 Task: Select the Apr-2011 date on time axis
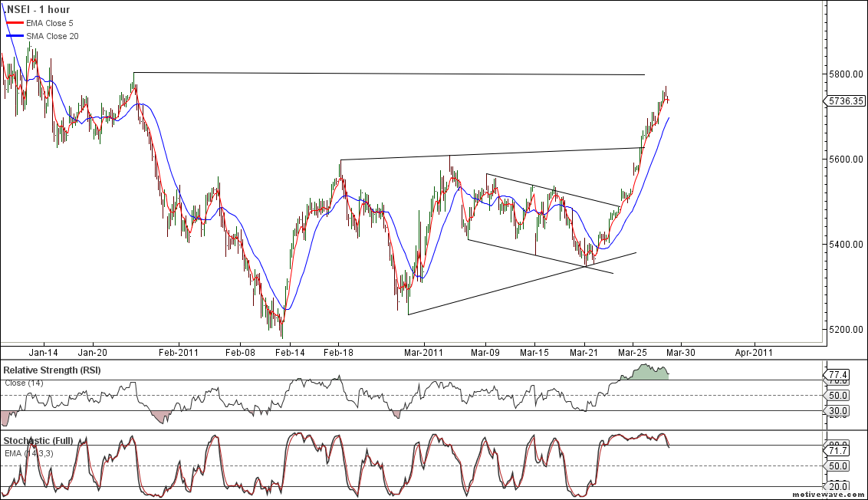[x=754, y=352]
